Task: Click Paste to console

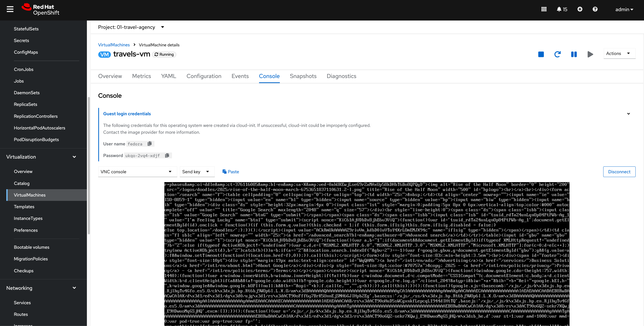Action: pyautogui.click(x=231, y=172)
